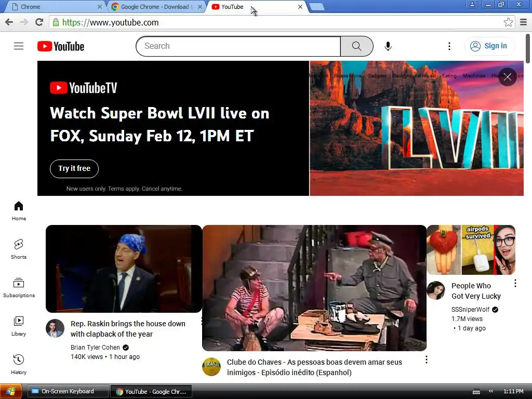Click the Windows Start button

click(x=11, y=391)
